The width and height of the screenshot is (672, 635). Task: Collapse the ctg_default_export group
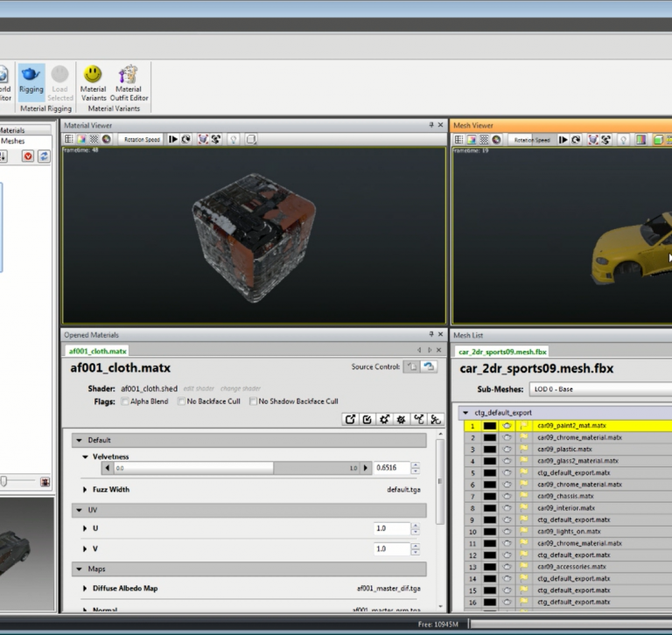pyautogui.click(x=465, y=413)
